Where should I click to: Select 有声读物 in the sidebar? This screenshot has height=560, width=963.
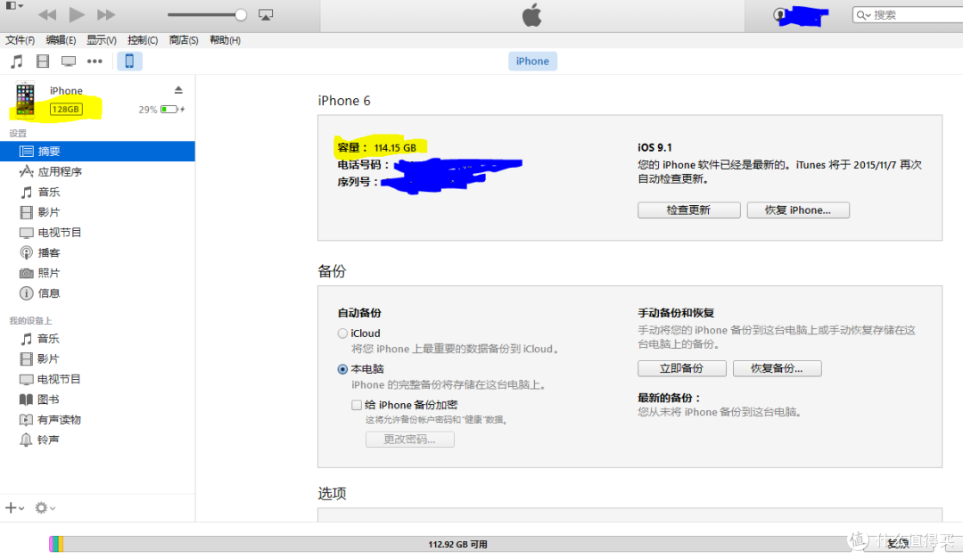point(98,419)
